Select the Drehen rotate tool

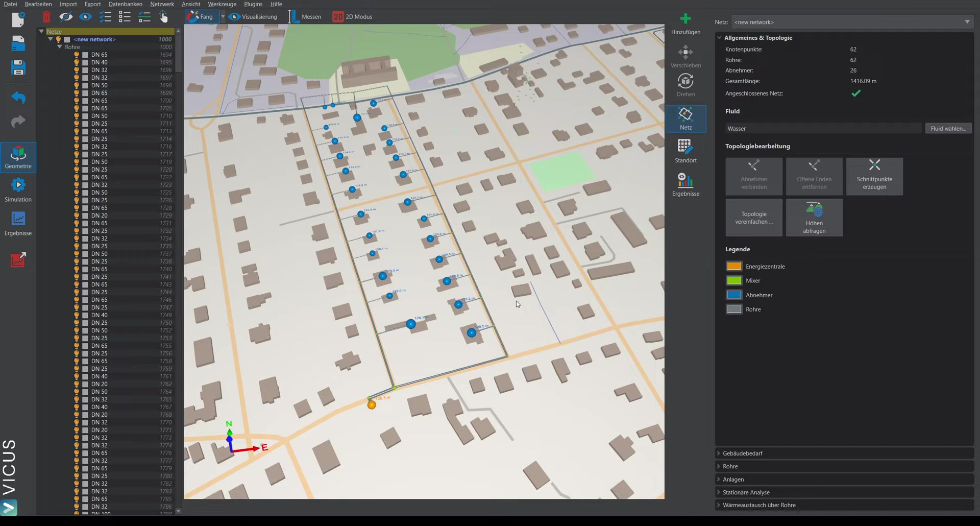point(685,85)
